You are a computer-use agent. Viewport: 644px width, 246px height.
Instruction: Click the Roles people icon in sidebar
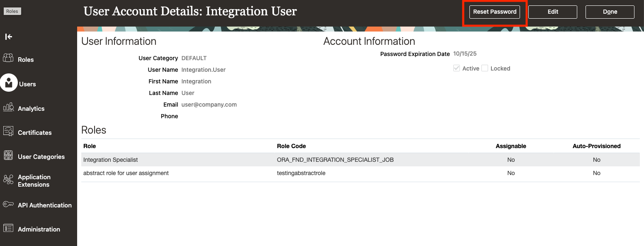(8, 58)
